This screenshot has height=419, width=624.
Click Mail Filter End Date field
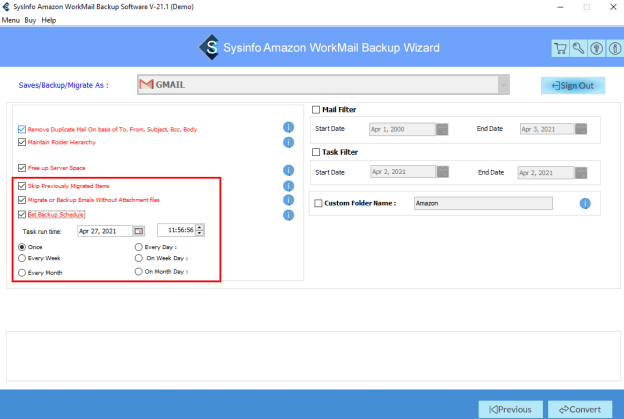pos(547,129)
